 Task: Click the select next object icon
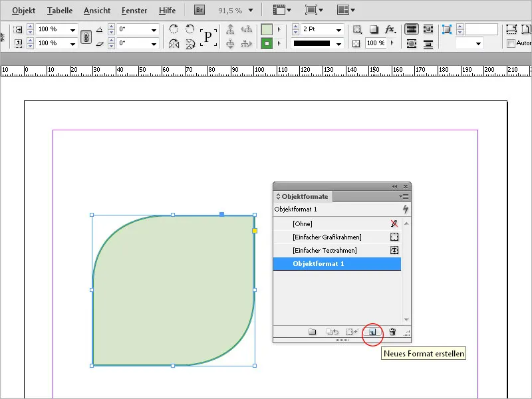coord(246,43)
